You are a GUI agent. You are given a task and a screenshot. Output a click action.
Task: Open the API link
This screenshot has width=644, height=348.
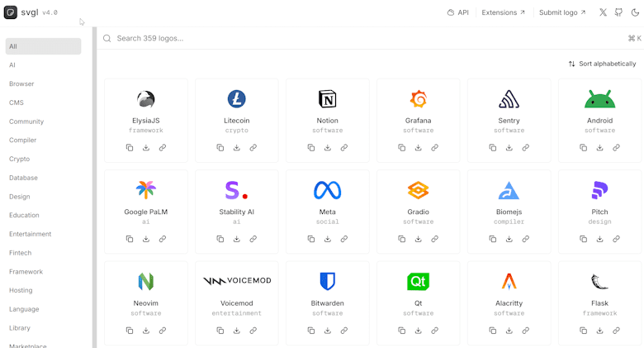click(x=458, y=12)
